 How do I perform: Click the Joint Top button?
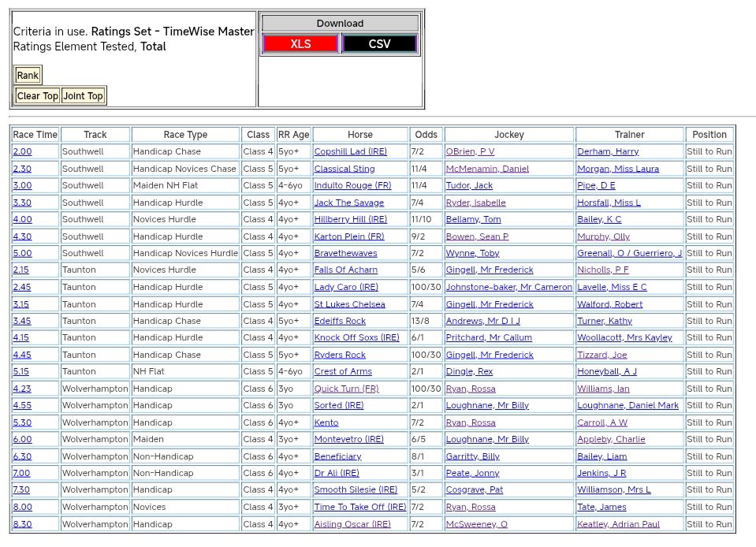(84, 96)
